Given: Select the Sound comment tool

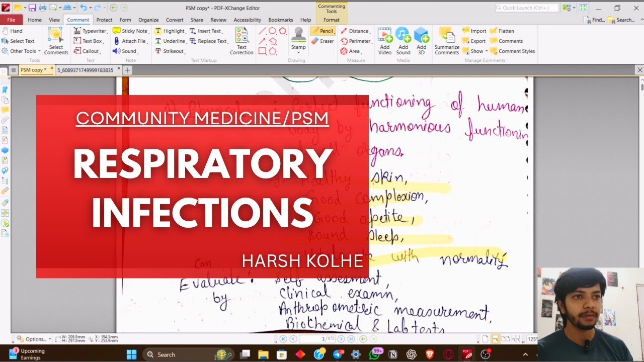Looking at the screenshot, I should tap(125, 51).
